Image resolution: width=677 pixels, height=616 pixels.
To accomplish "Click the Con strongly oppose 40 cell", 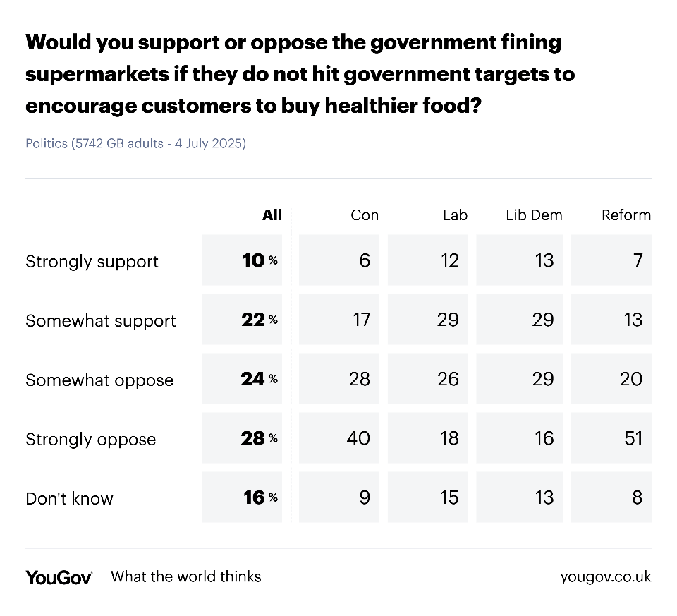I will (x=339, y=438).
